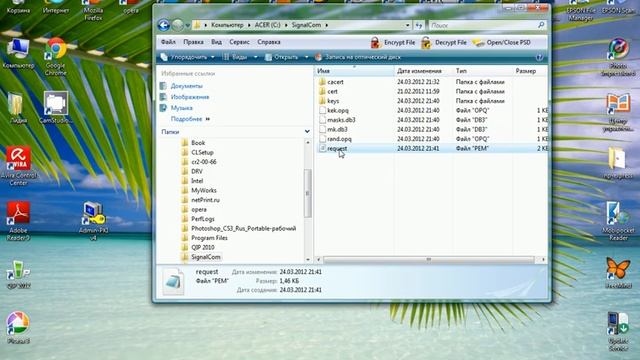The width and height of the screenshot is (640, 360).
Task: Open Mobipocket Reader desktop shortcut
Action: 618,221
